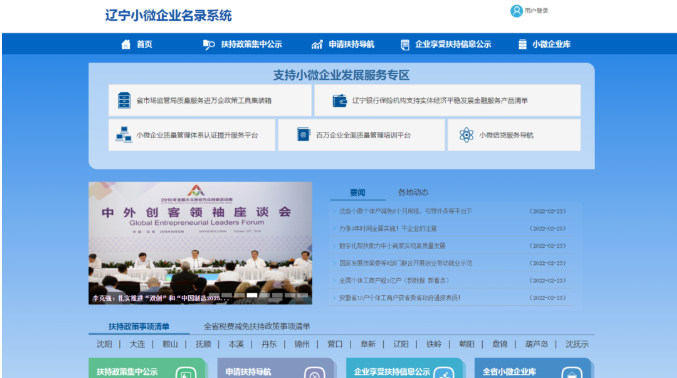Open 申请扶持导航 navigation menu item
This screenshot has height=378, width=677.
click(x=351, y=44)
